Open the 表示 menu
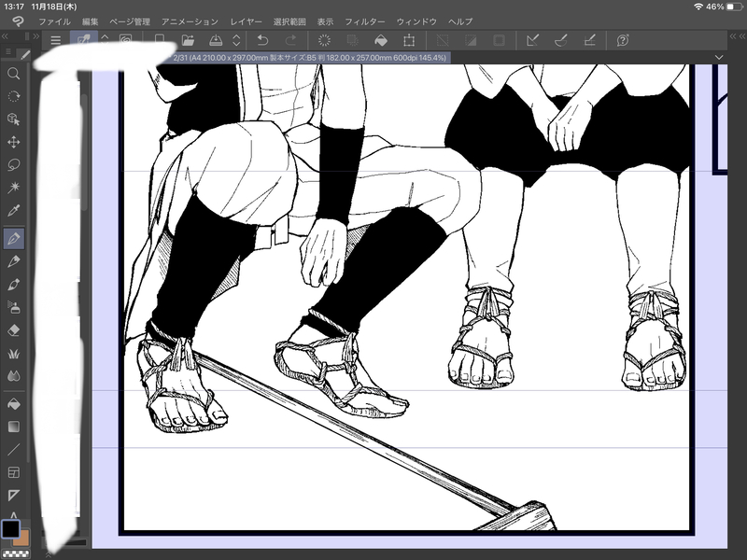747x560 pixels. [325, 21]
